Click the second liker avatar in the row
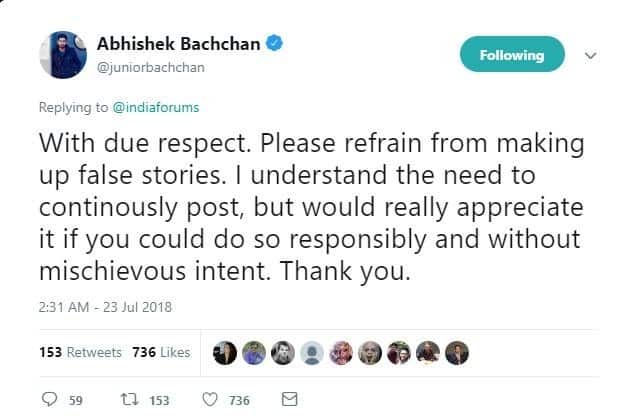This screenshot has width=620, height=420. [255, 352]
